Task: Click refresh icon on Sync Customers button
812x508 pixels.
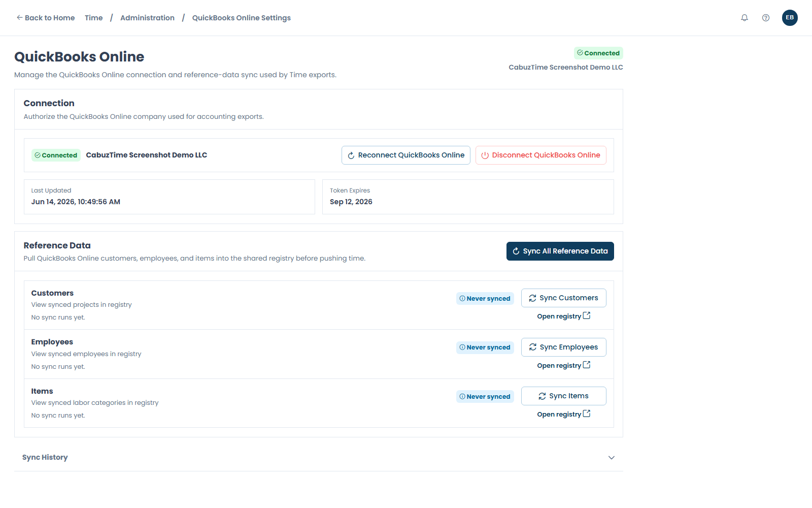Action: (x=533, y=298)
